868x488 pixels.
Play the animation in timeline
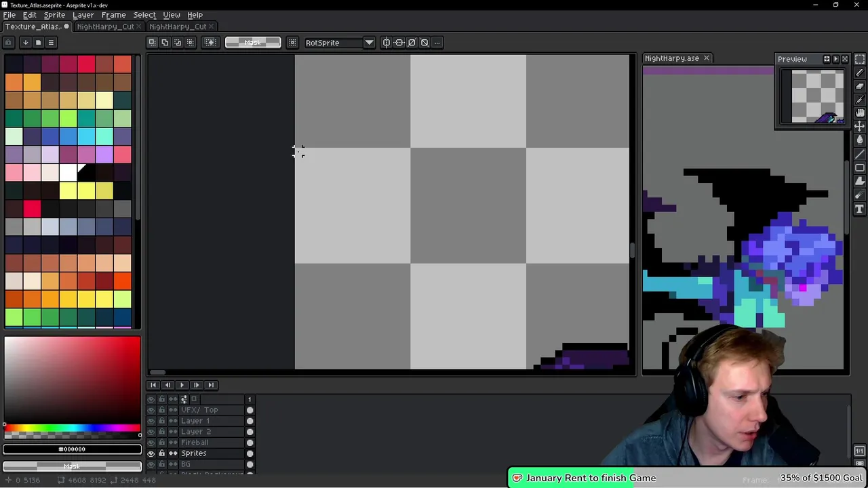coord(182,385)
